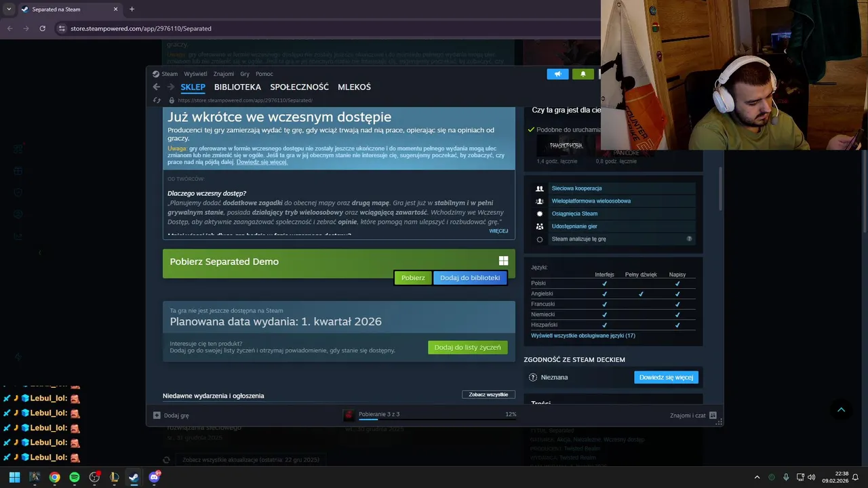Open Spotify from the taskbar
Image resolution: width=868 pixels, height=488 pixels.
(75, 477)
